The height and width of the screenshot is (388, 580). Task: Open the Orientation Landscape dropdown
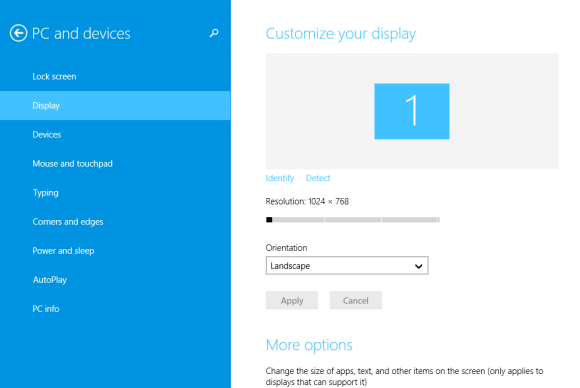[x=347, y=266]
